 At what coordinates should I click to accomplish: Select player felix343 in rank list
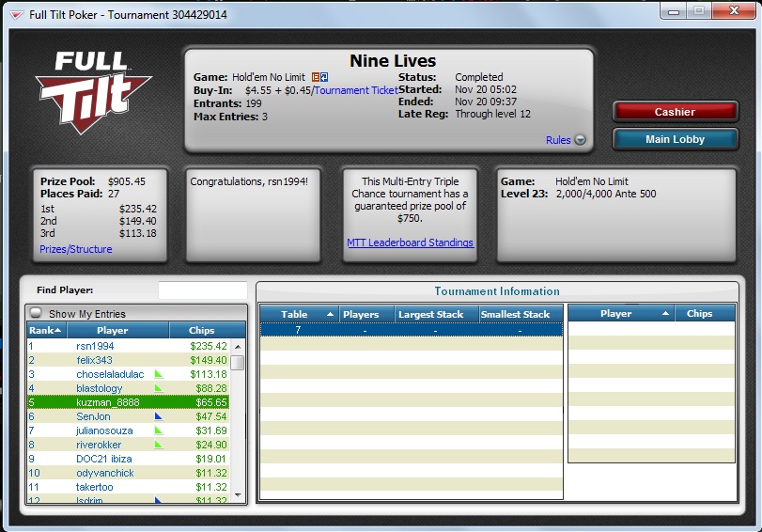(129, 360)
